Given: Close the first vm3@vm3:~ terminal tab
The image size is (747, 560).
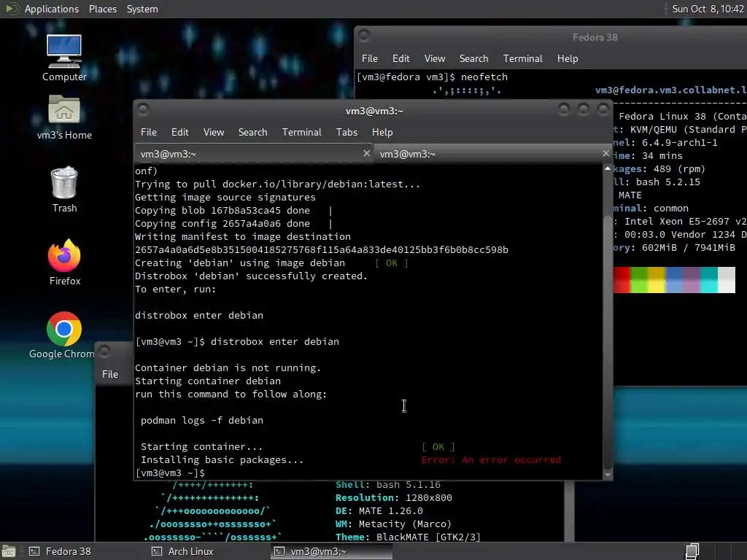Looking at the screenshot, I should click(366, 153).
